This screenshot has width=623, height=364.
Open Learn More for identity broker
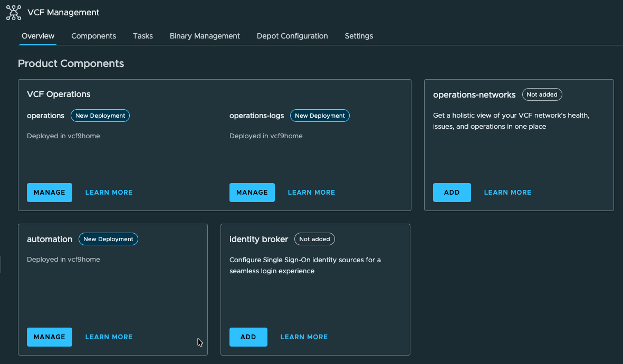[304, 337]
